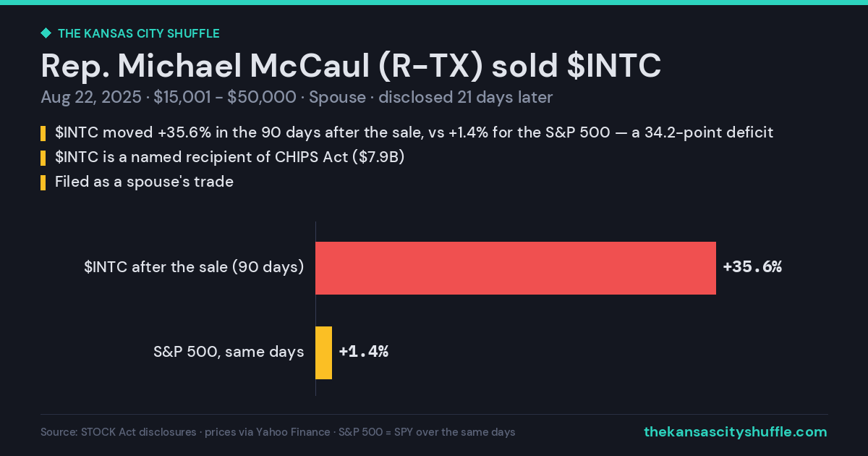Click the yellow S&P 500 bar
Image resolution: width=868 pixels, height=456 pixels.
click(x=323, y=352)
